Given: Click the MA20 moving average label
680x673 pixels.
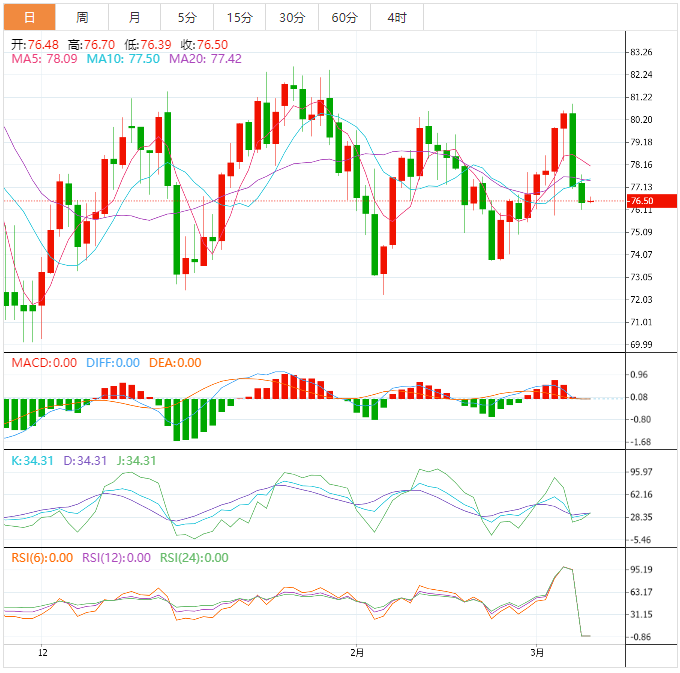Looking at the screenshot, I should (x=205, y=60).
